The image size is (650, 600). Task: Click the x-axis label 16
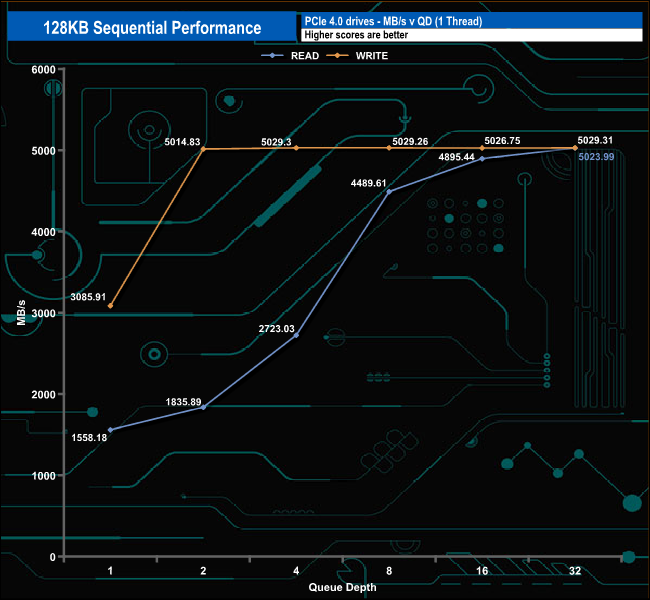(482, 571)
